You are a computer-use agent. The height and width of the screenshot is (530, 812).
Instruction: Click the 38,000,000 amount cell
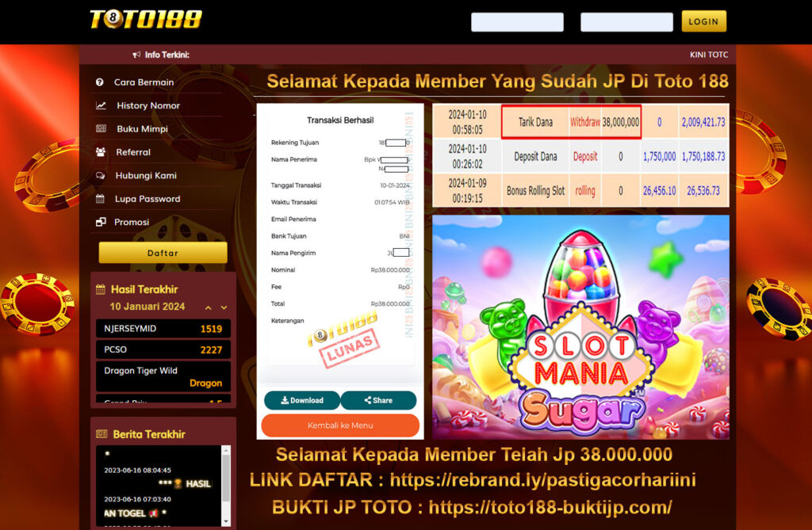620,122
